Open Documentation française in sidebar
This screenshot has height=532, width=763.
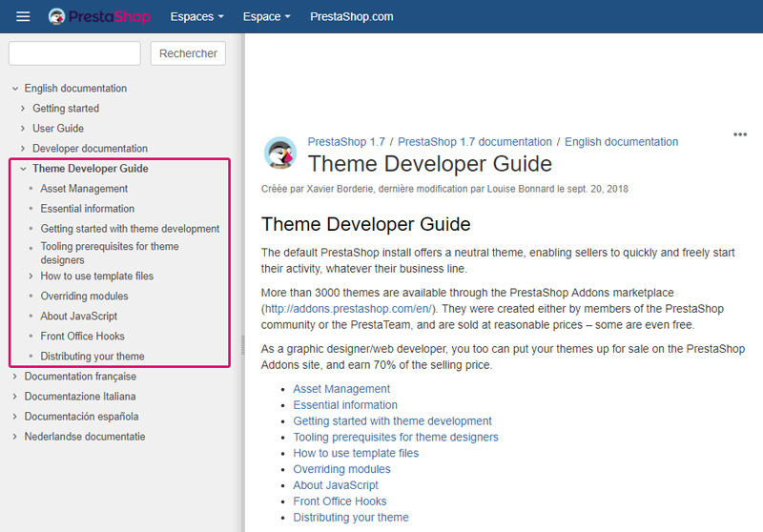pyautogui.click(x=80, y=377)
